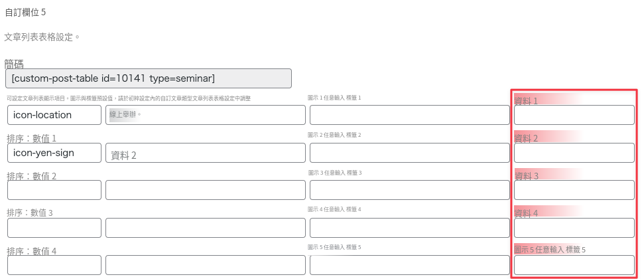The height and width of the screenshot is (279, 644).
Task: Focus the field under 圖示 2 任意輸入 標籤 2
Action: [409, 153]
